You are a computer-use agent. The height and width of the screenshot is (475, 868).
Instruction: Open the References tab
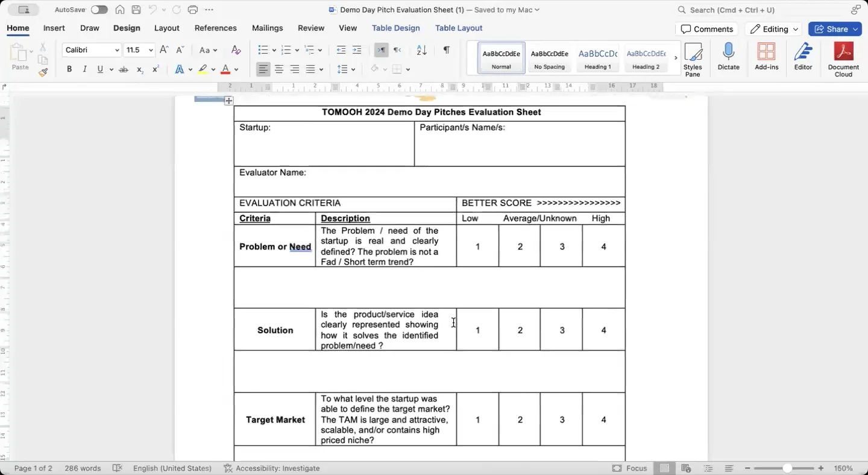[x=215, y=28]
